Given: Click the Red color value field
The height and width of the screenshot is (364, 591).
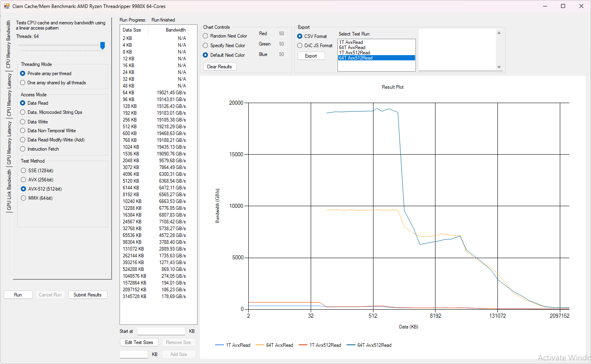Looking at the screenshot, I should pos(282,34).
